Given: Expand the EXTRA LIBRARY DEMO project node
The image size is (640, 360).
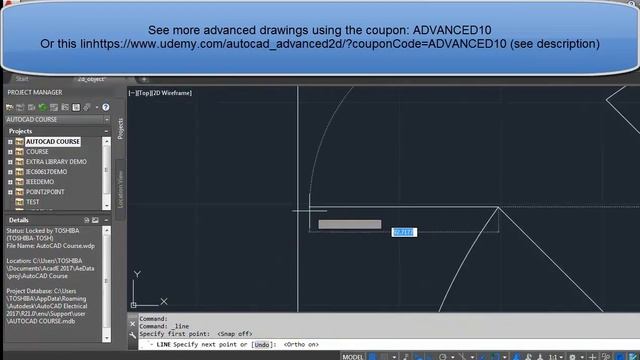Looking at the screenshot, I should 10,162.
